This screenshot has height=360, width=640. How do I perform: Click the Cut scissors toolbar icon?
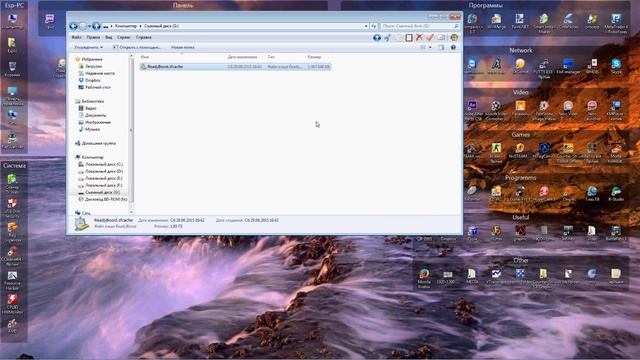tap(387, 38)
